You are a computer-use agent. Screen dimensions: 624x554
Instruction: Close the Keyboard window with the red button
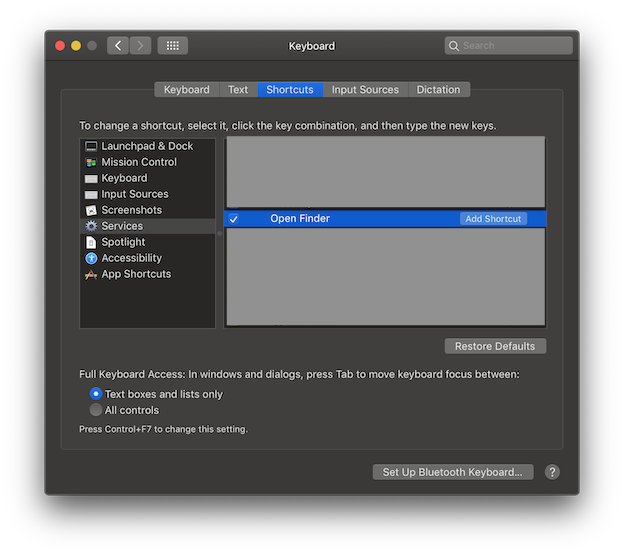(x=60, y=46)
